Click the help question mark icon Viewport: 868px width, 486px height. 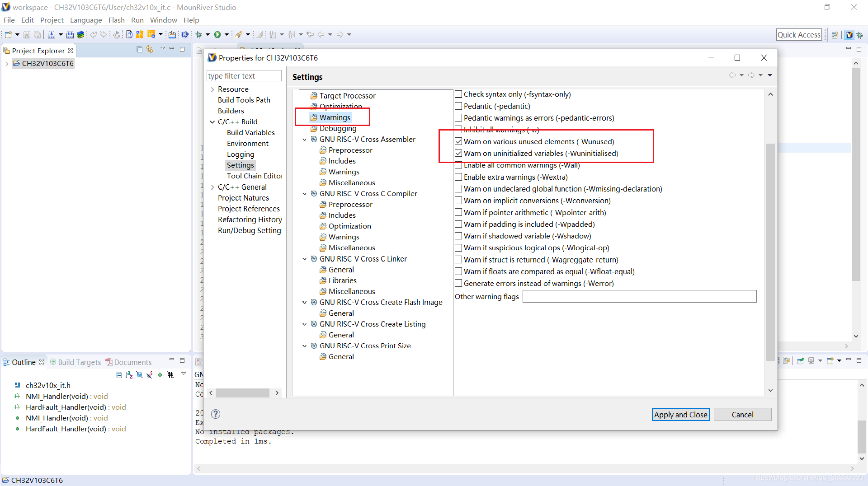click(x=216, y=414)
